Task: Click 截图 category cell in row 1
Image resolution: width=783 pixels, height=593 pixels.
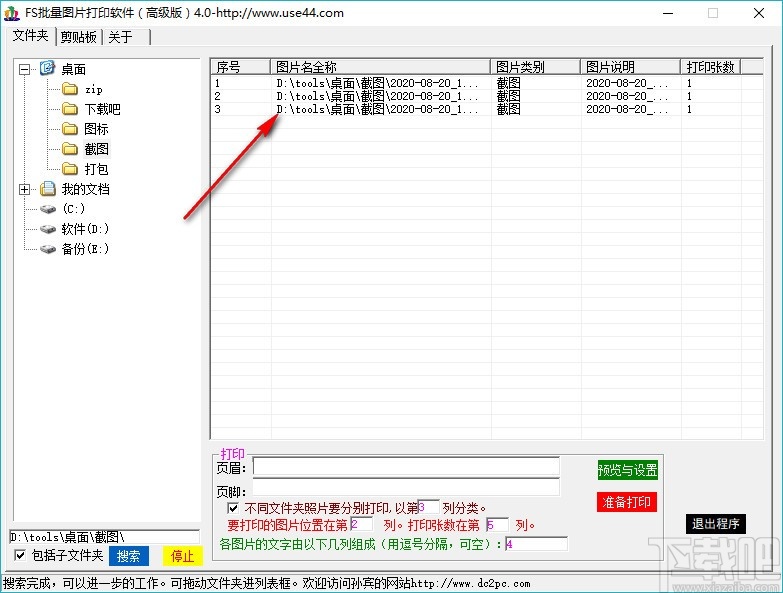Action: (508, 83)
